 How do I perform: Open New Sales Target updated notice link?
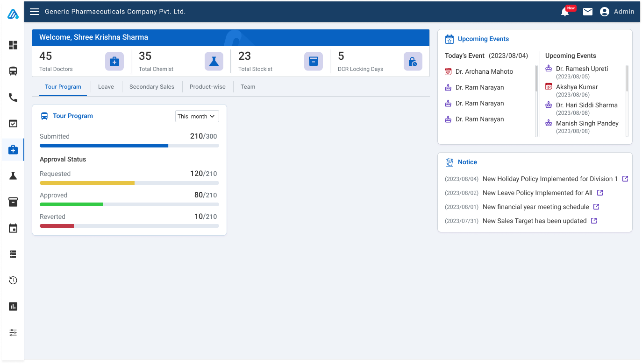(x=594, y=221)
